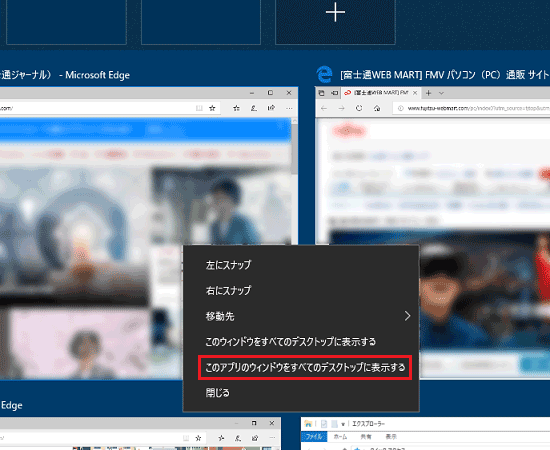Close the [富士通WEB MART] tab with its X
Image resolution: width=550 pixels, height=450 pixels.
click(415, 93)
